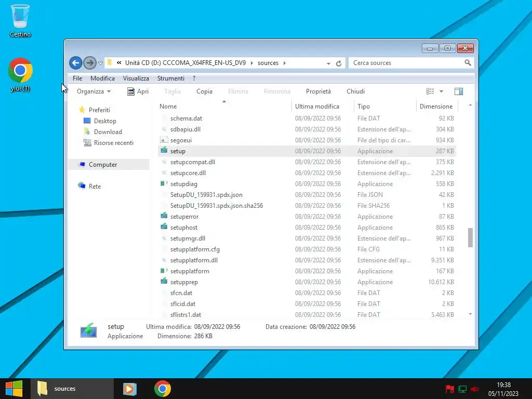Select Desktop in the navigation pane
The image size is (532, 399).
coord(105,121)
